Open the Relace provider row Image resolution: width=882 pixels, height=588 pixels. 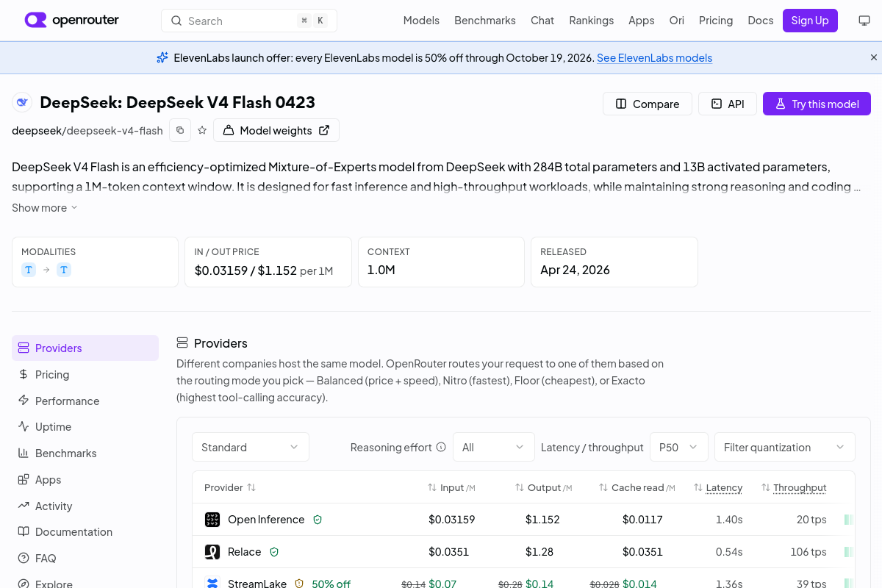click(523, 552)
